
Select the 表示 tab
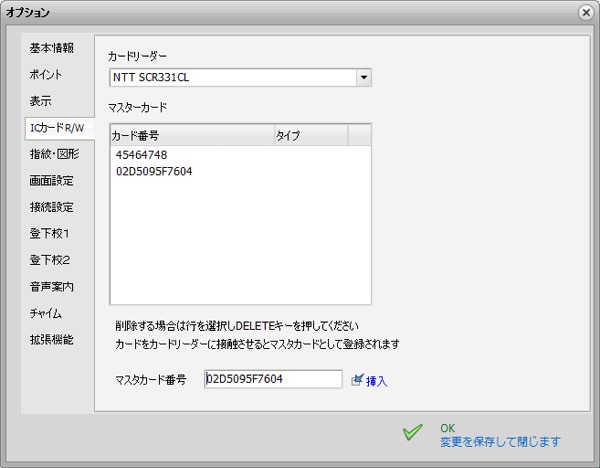tap(41, 101)
